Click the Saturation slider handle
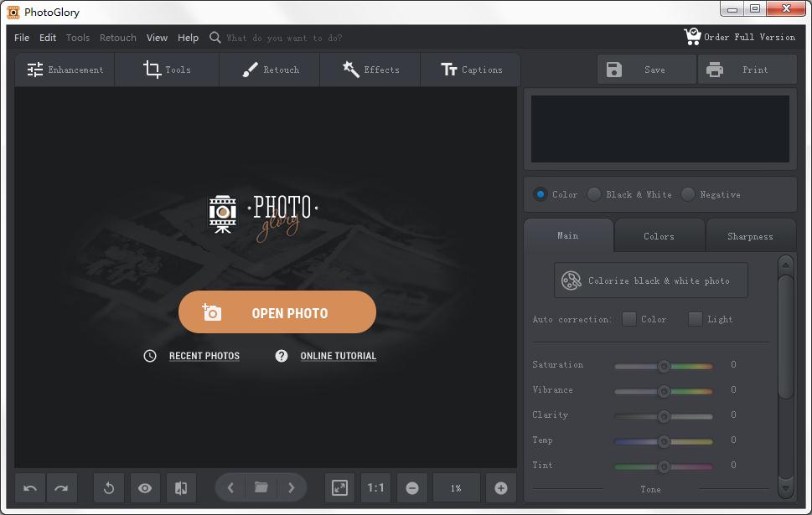812x515 pixels. click(664, 366)
